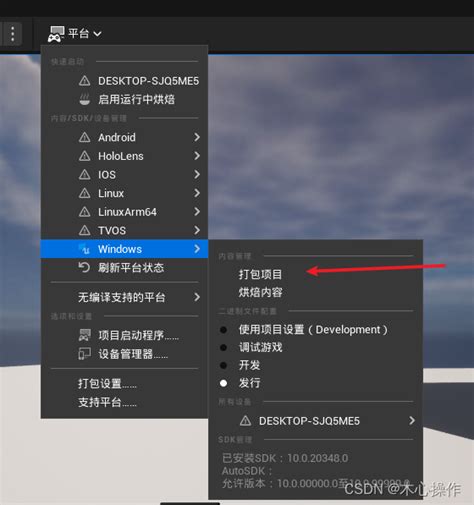Click the three-dot toolbar overflow icon
474x505 pixels.
pos(12,34)
